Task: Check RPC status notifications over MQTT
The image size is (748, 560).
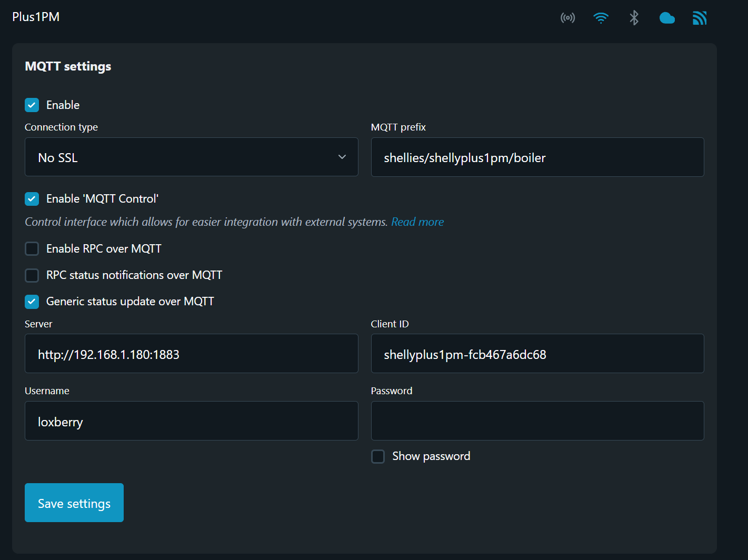Action: 32,275
